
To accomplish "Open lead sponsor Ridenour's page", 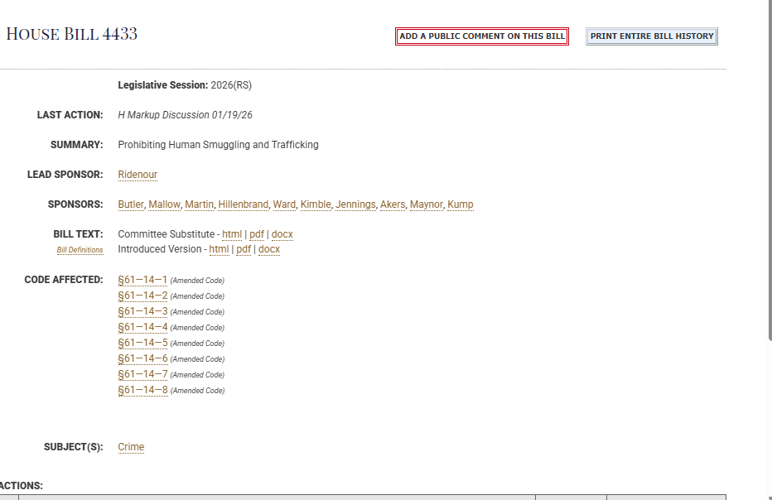I will (137, 175).
